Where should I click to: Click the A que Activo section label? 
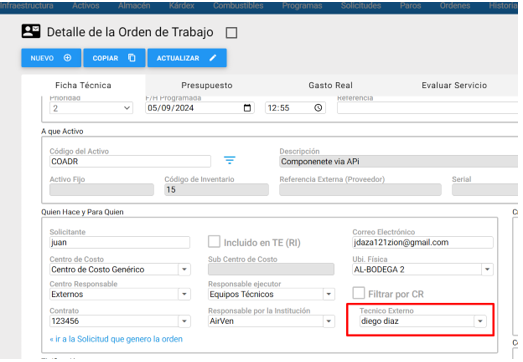[62, 131]
